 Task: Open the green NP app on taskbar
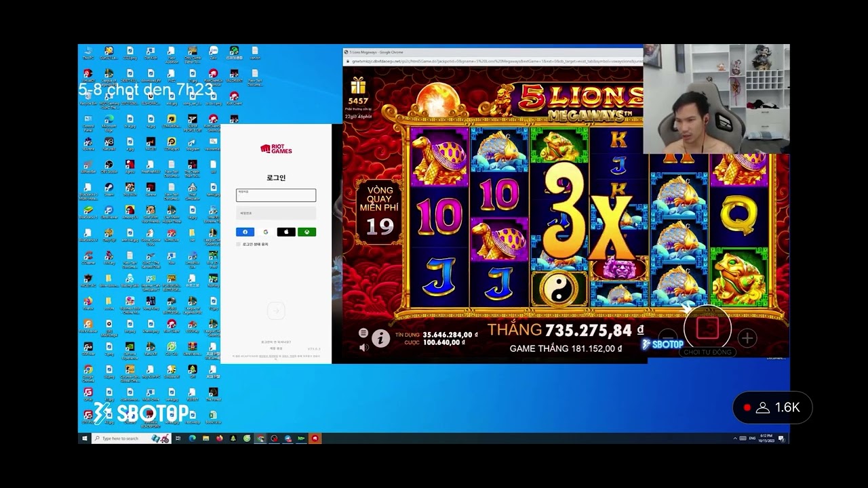point(301,439)
